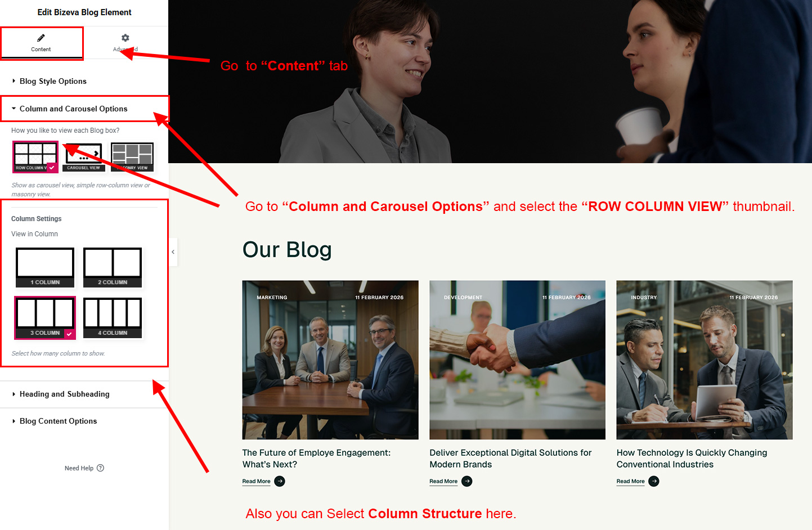Open the handshake Development post image

518,360
